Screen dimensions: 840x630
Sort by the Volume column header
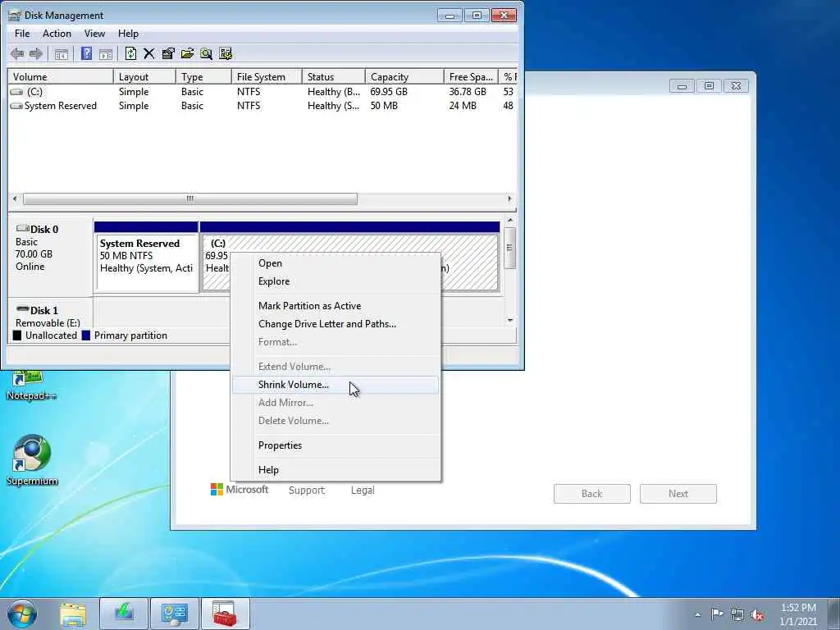[61, 76]
